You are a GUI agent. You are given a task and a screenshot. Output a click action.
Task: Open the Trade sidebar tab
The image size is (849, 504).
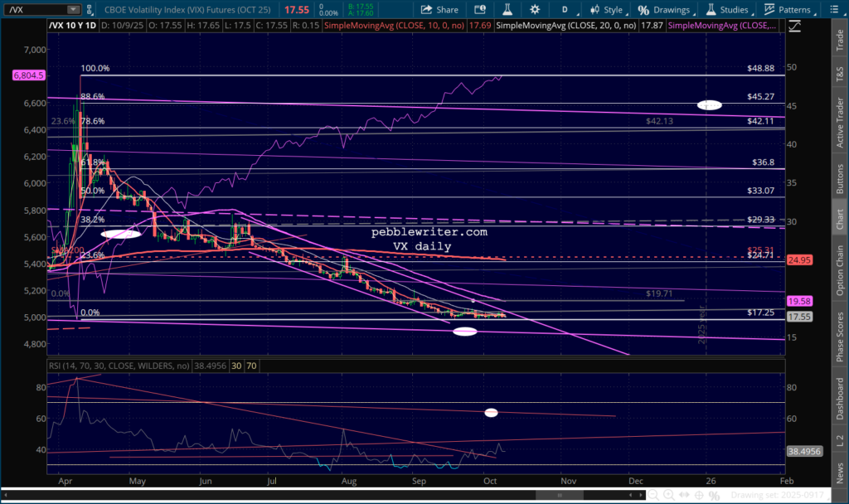coord(840,40)
